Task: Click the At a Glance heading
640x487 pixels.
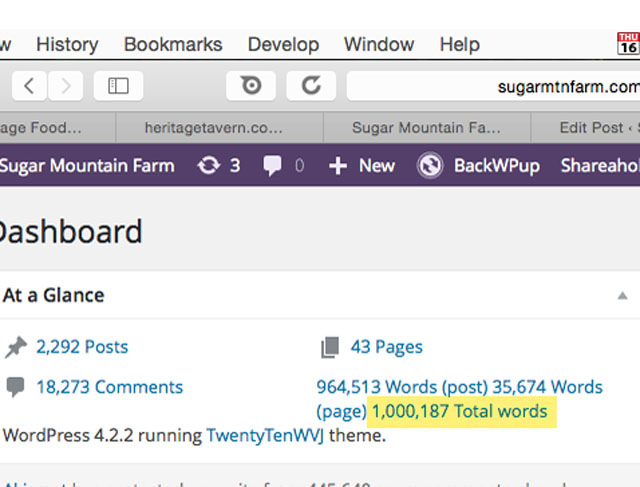Action: (x=53, y=295)
